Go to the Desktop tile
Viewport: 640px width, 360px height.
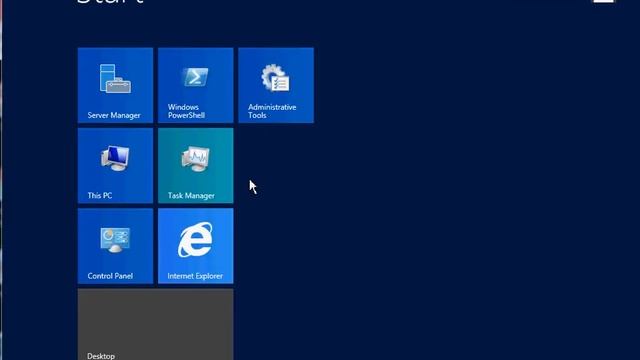coord(156,324)
